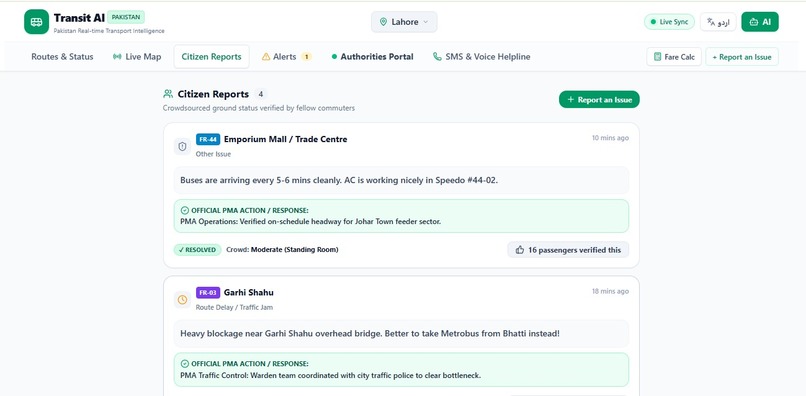The image size is (806, 396).
Task: Click the green Report an Issue button
Action: click(599, 100)
